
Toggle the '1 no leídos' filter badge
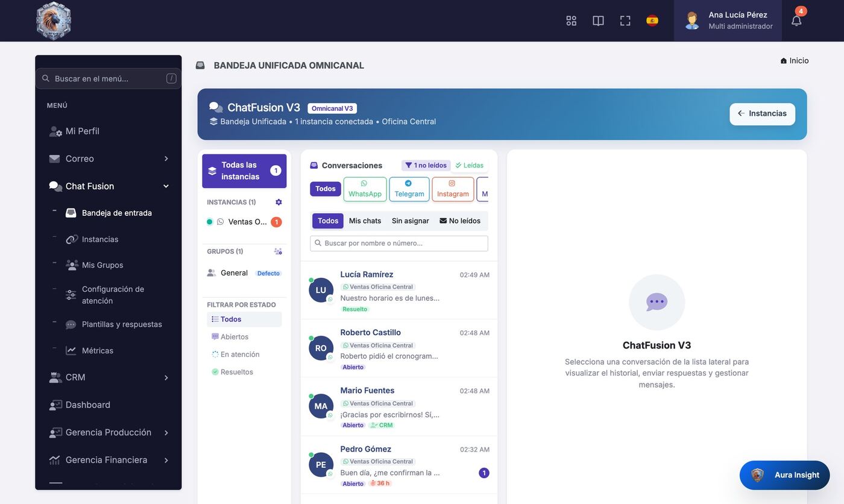click(426, 165)
